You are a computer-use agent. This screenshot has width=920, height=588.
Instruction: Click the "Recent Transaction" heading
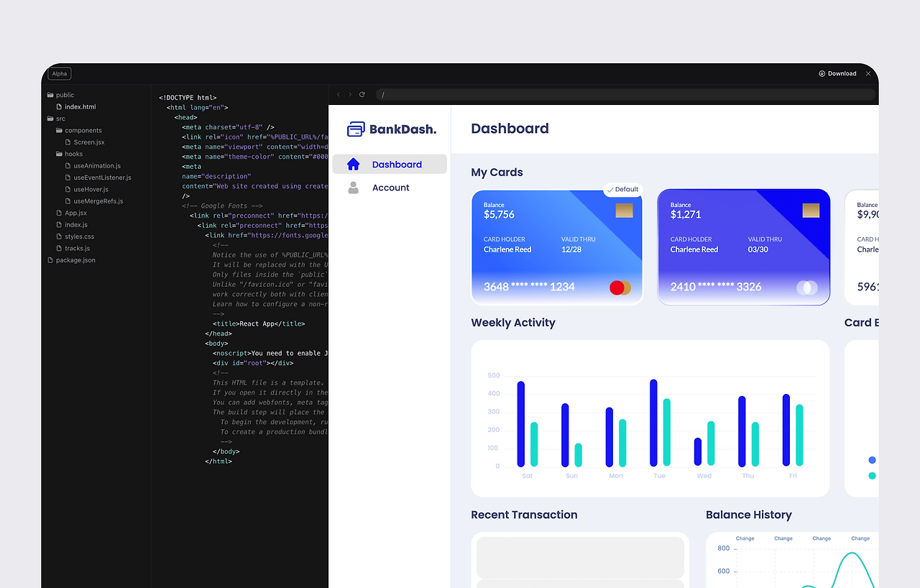click(524, 515)
